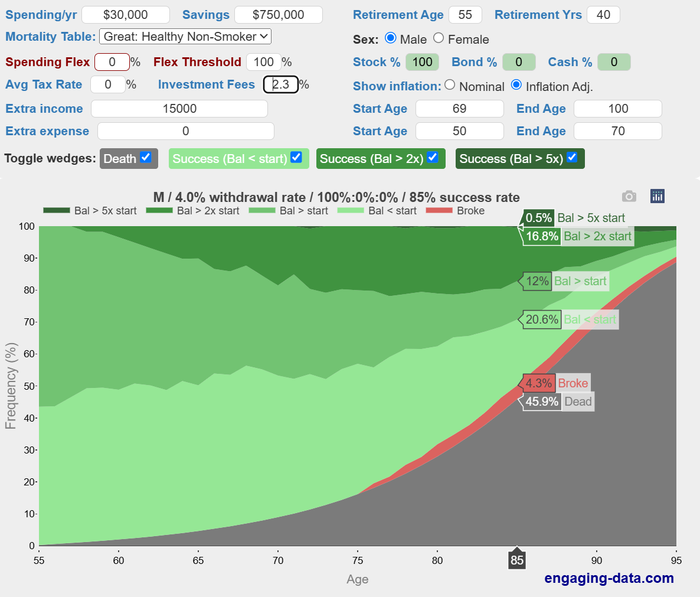Toggle Bal > 2x start legend entry
Image resolution: width=700 pixels, height=597 pixels.
click(192, 211)
